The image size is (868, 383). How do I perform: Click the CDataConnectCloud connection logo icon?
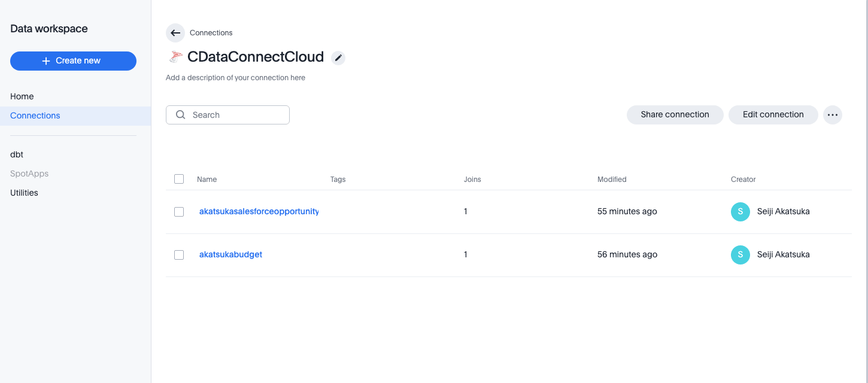point(175,57)
